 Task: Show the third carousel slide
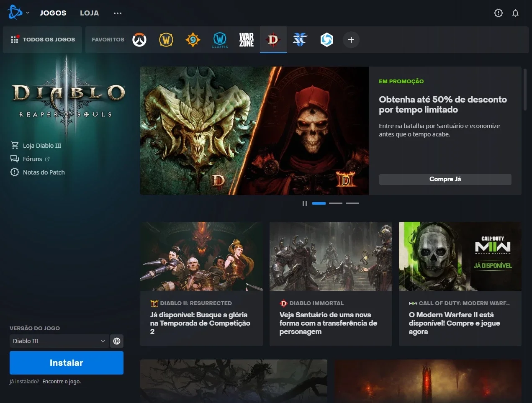[x=352, y=203]
